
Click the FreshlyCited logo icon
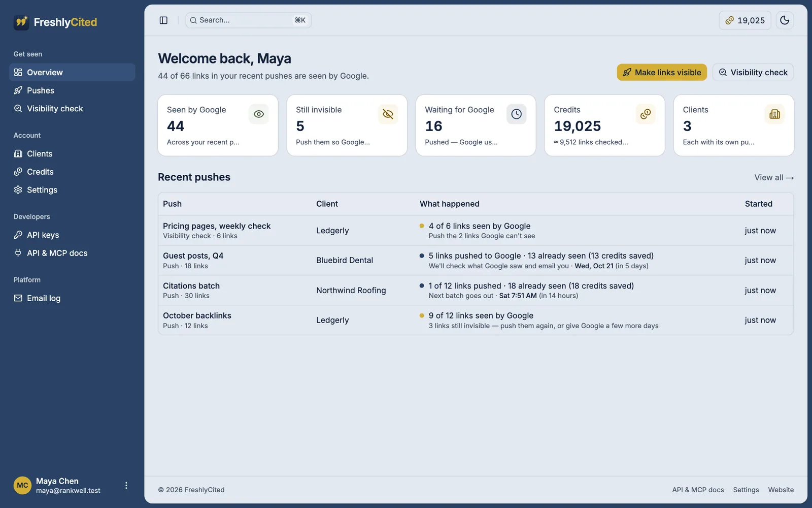point(21,22)
